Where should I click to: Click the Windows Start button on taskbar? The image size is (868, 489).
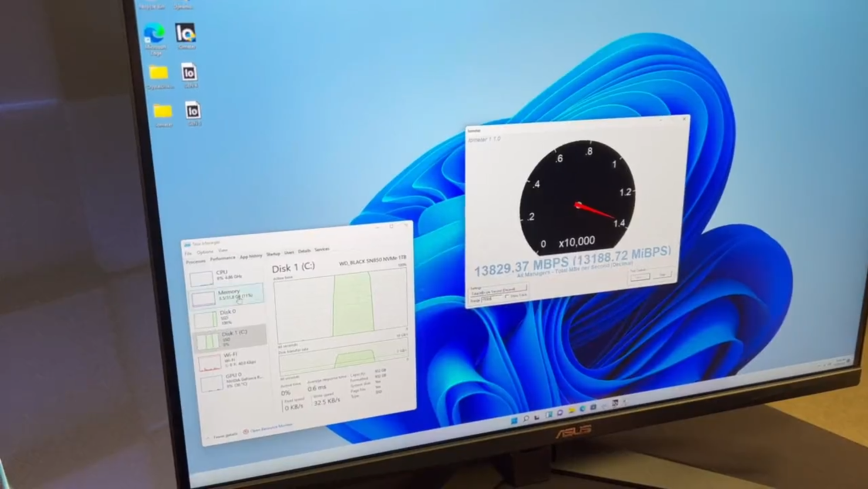(514, 421)
